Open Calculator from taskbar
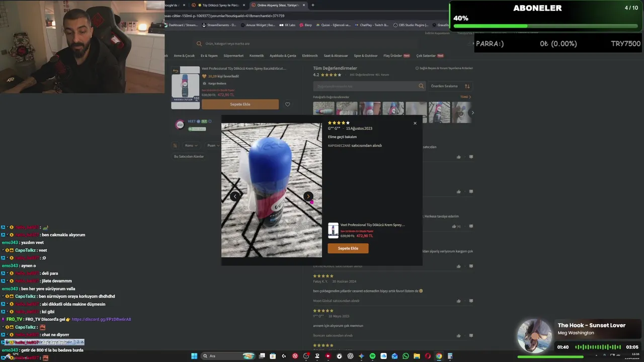Screen dimensions: 644x362 450,356
